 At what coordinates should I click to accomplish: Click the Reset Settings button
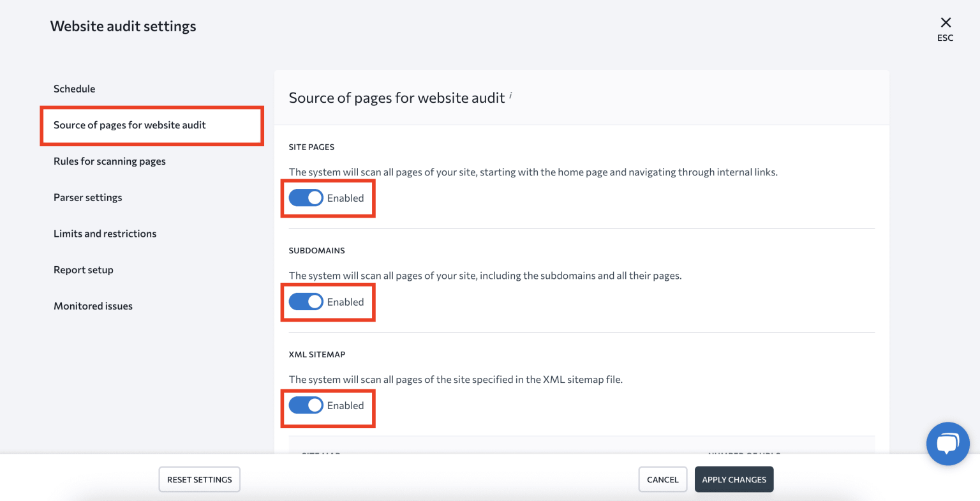(199, 479)
